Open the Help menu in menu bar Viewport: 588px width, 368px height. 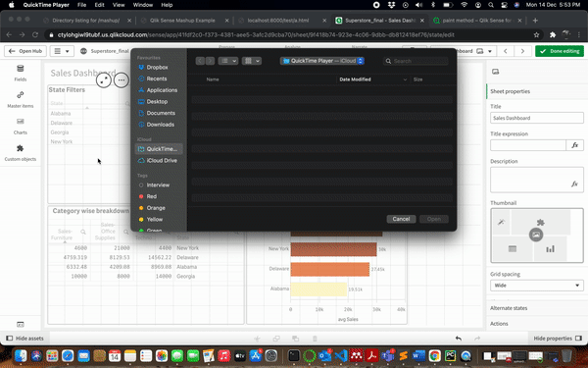pos(167,5)
